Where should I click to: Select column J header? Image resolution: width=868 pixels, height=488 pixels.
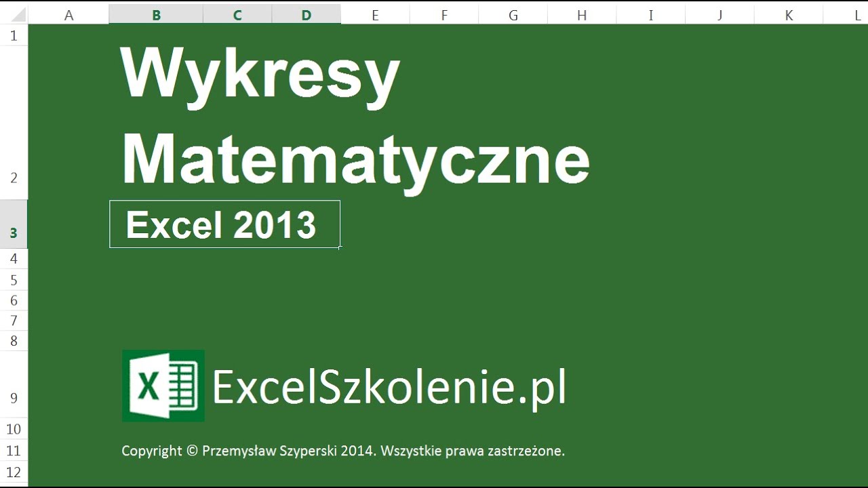click(x=719, y=15)
